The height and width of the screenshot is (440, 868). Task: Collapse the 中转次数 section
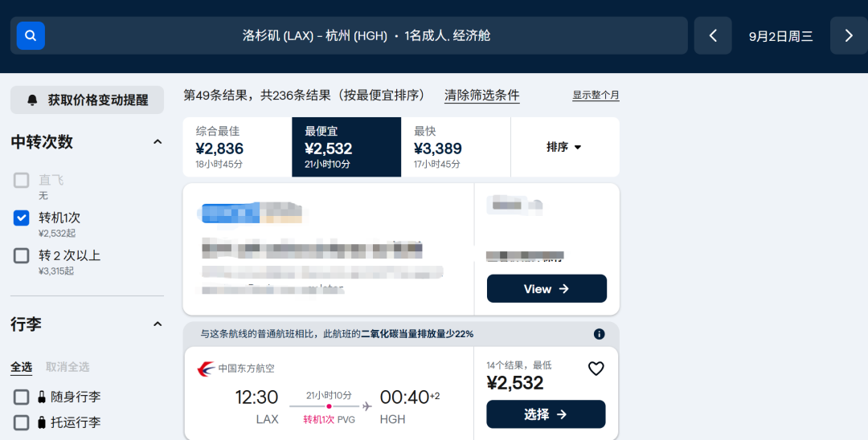pos(158,142)
